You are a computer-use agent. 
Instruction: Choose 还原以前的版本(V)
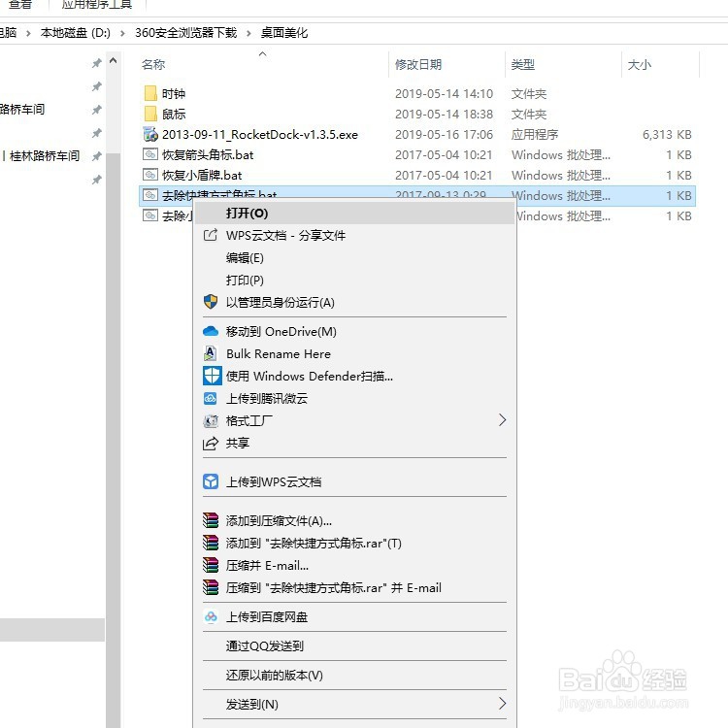pos(354,675)
